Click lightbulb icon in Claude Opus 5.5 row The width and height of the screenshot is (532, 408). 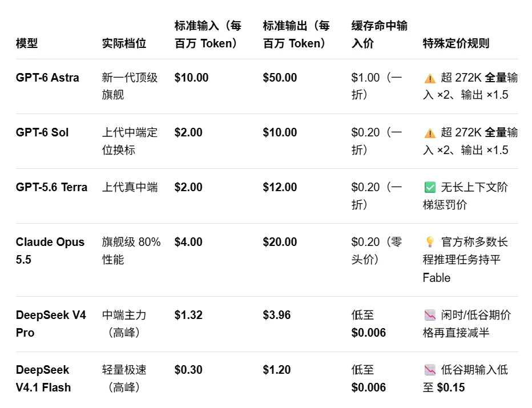[x=430, y=242]
